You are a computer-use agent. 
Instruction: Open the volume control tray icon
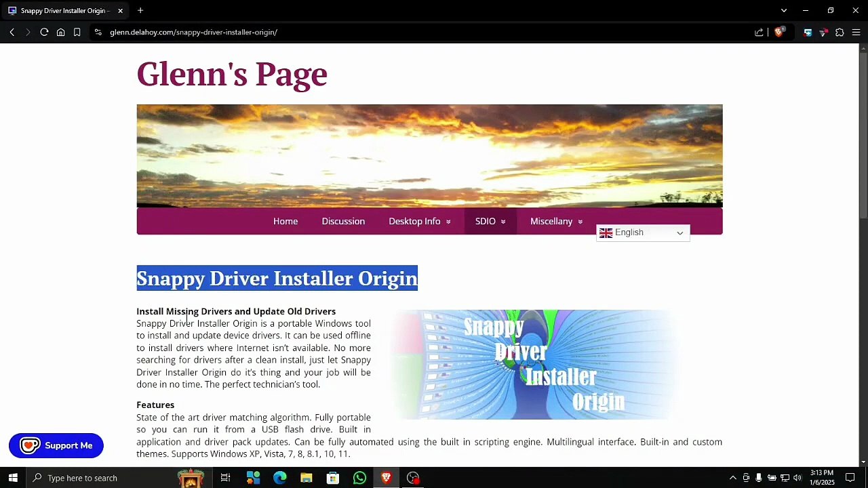point(797,478)
